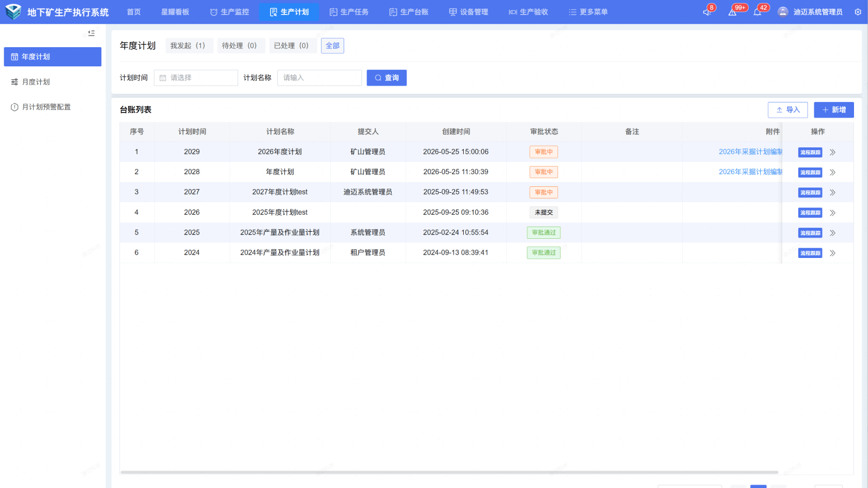Image resolution: width=868 pixels, height=488 pixels.
Task: Select the 待处理 (0) filter tab
Action: [x=239, y=45]
